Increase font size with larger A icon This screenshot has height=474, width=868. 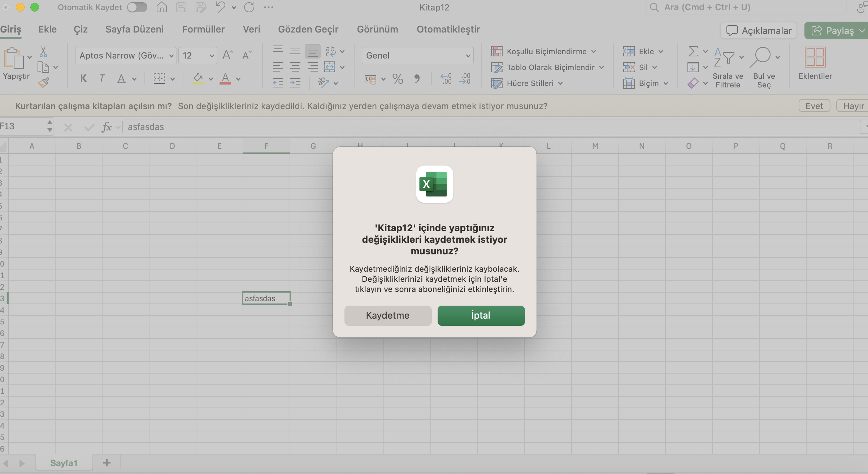(x=228, y=55)
